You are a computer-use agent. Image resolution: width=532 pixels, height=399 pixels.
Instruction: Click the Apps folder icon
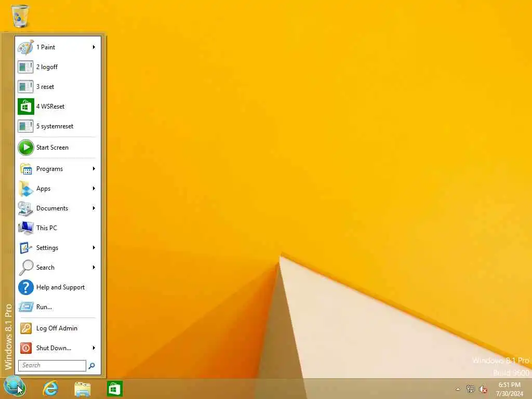point(26,189)
